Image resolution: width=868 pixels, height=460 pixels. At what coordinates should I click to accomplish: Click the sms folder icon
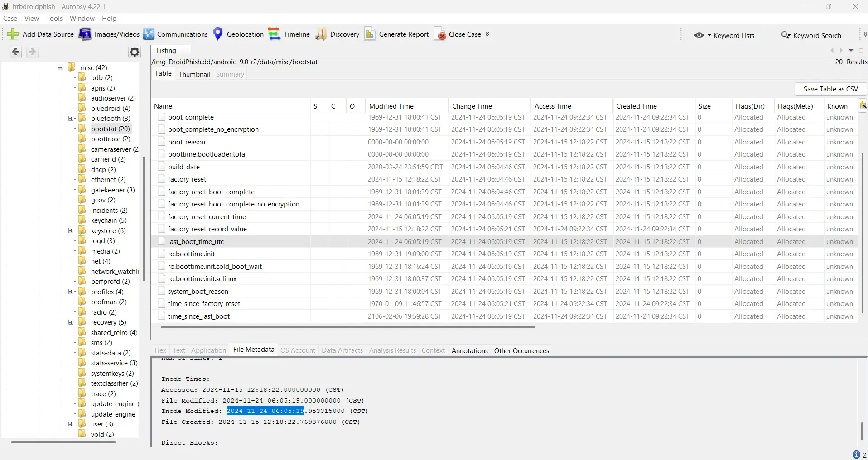(x=82, y=342)
